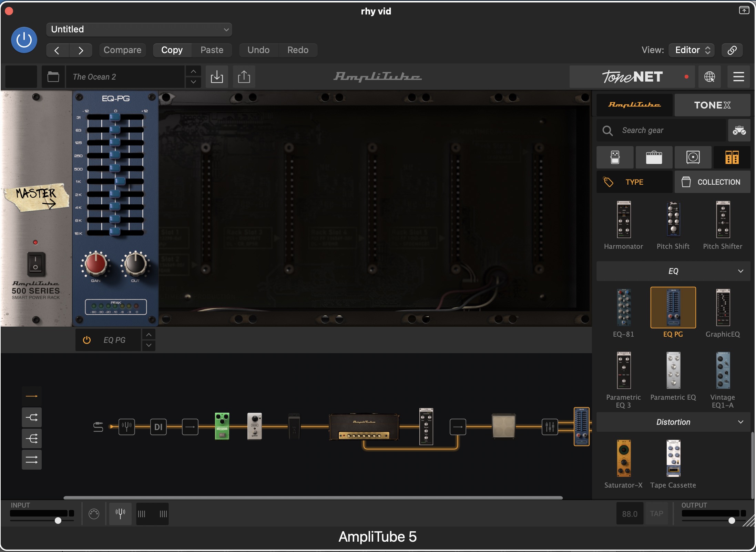The width and height of the screenshot is (756, 552).
Task: Open the ToneNET globe icon
Action: [709, 76]
